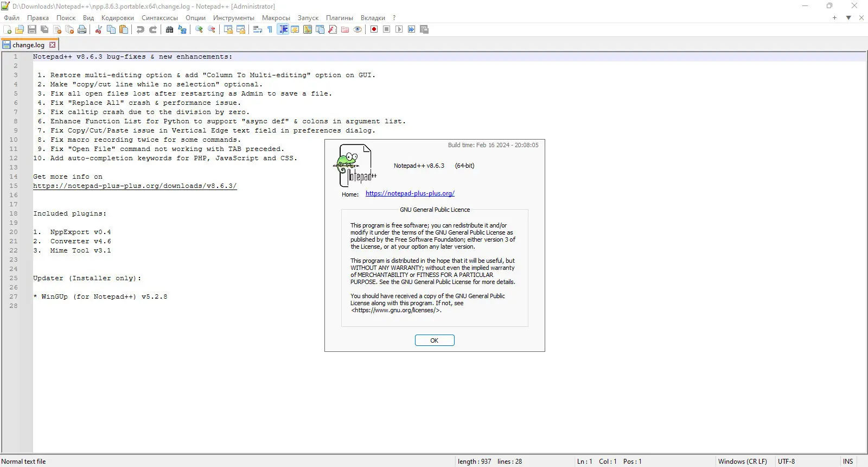
Task: Click the Print toolbar icon
Action: coord(82,29)
